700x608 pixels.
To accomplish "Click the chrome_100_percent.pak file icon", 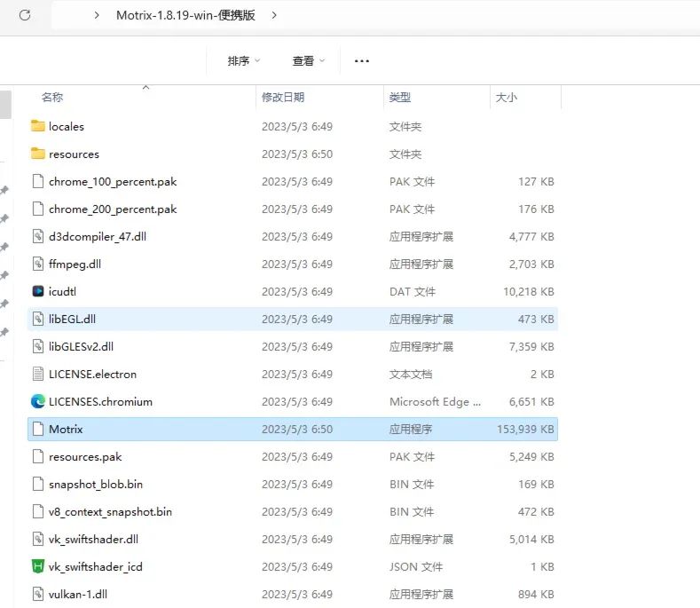I will (x=38, y=181).
